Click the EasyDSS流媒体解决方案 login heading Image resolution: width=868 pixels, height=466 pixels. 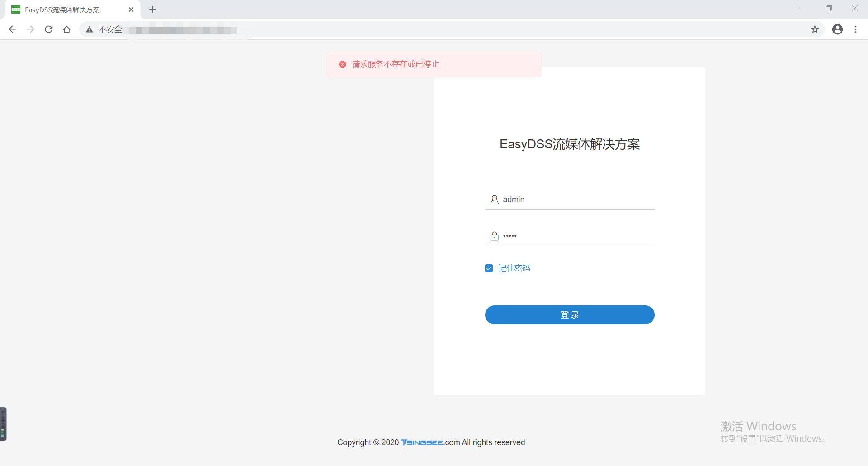570,144
